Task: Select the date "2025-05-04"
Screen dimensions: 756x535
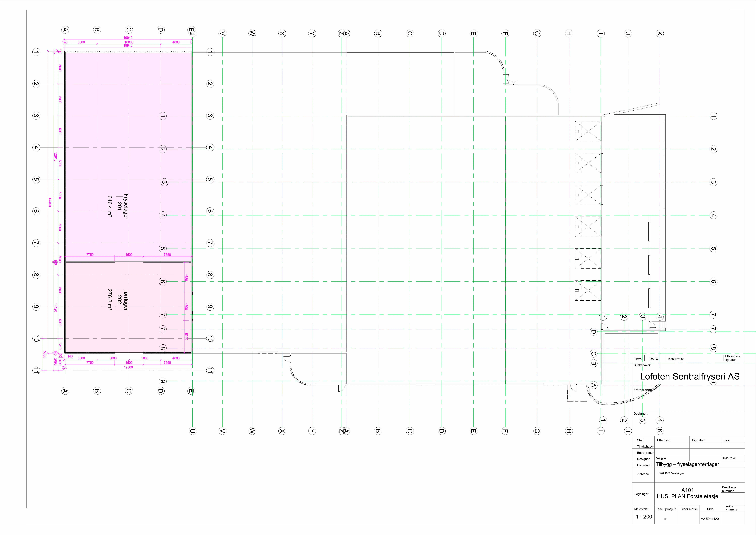Action: point(729,459)
